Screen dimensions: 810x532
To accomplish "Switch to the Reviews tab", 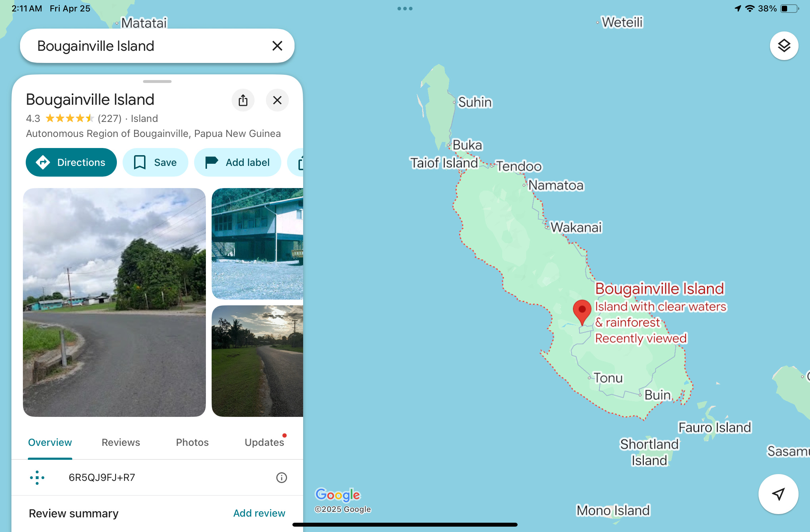I will [121, 443].
